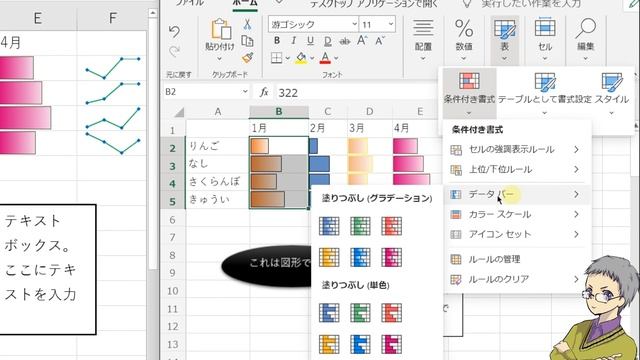Select row 5 header

point(173,201)
